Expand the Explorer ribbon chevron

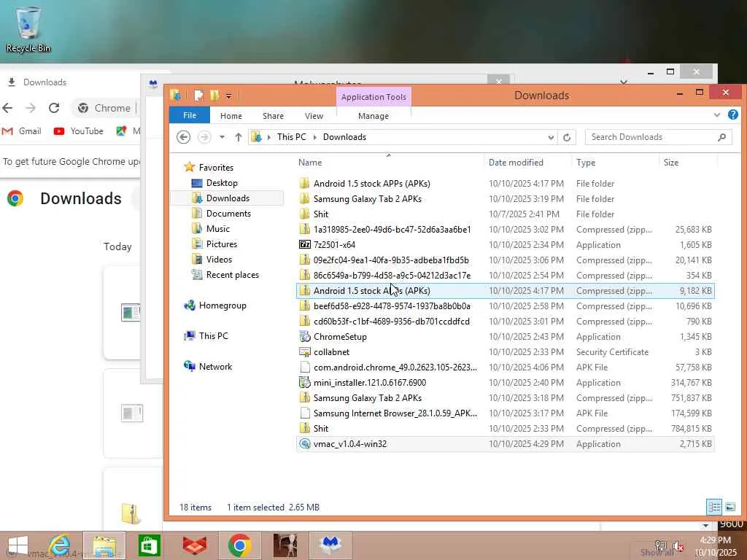pyautogui.click(x=717, y=114)
